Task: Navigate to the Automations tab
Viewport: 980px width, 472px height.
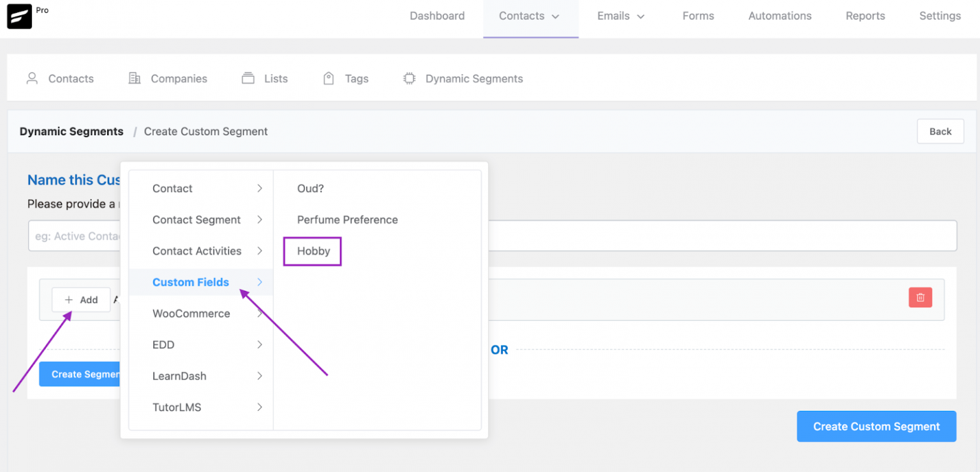Action: point(779,16)
